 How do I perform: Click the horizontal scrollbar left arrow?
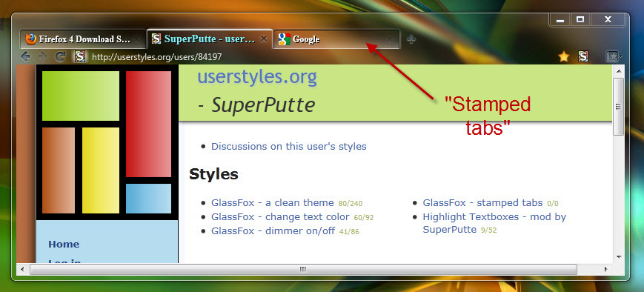(22, 270)
